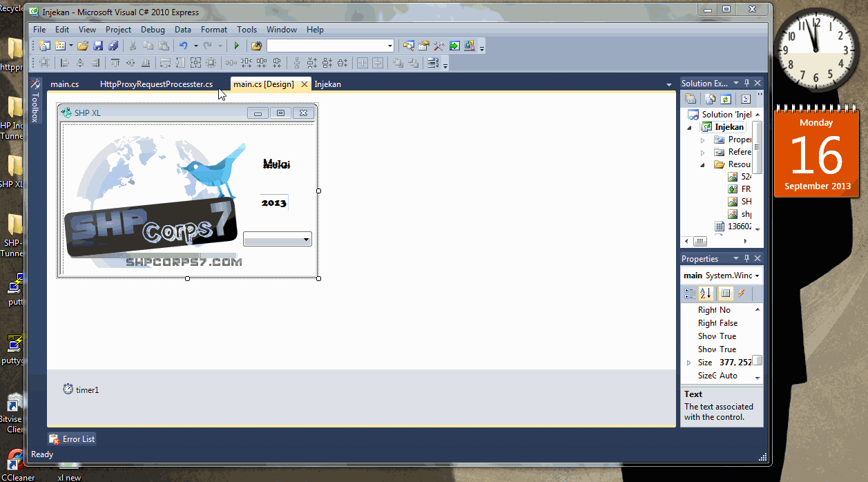Open Solution Explorer from toolbar icon
Screen dimensions: 868x482
point(409,46)
